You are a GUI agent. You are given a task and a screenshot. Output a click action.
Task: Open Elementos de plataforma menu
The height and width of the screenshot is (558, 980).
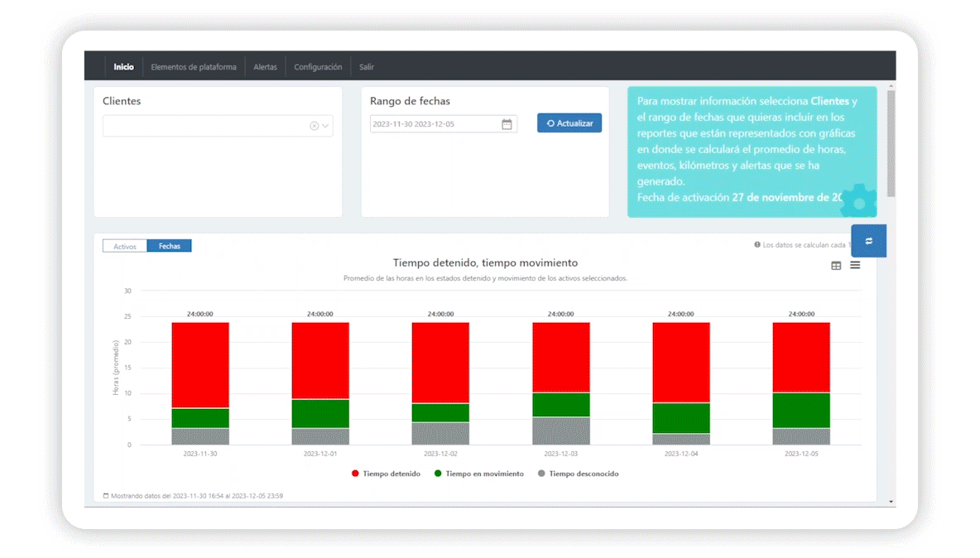194,67
